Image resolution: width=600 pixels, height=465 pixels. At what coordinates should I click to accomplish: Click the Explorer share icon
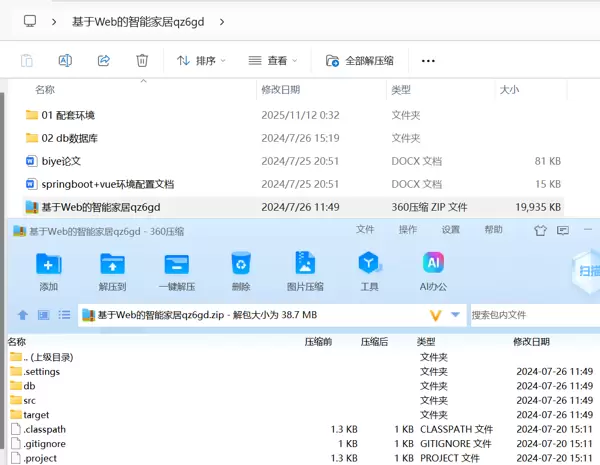point(103,60)
